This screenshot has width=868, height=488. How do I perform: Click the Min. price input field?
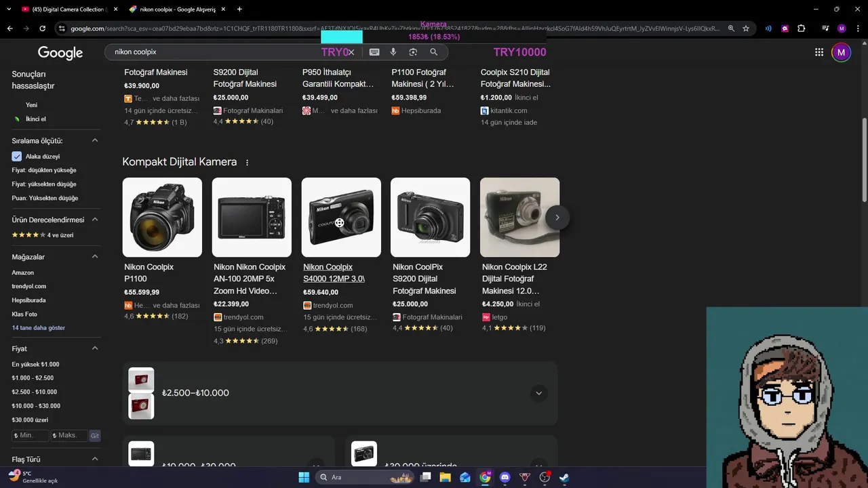[x=31, y=436]
